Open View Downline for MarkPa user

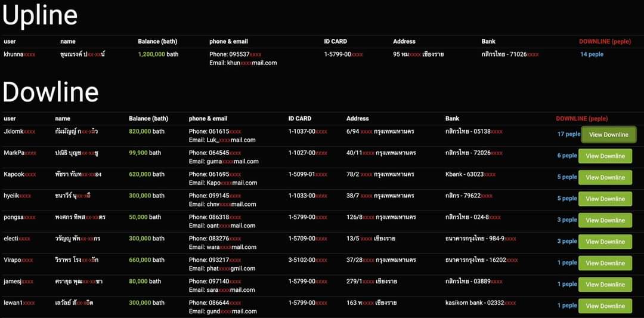click(x=605, y=156)
